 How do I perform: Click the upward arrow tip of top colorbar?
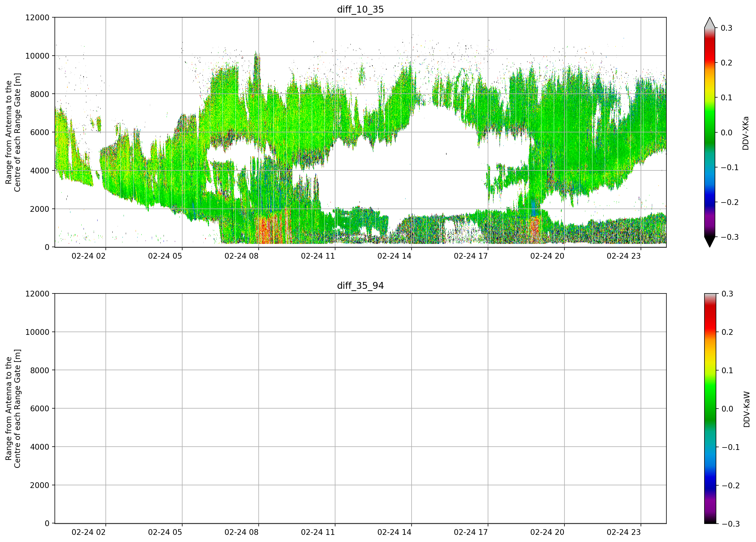(710, 22)
